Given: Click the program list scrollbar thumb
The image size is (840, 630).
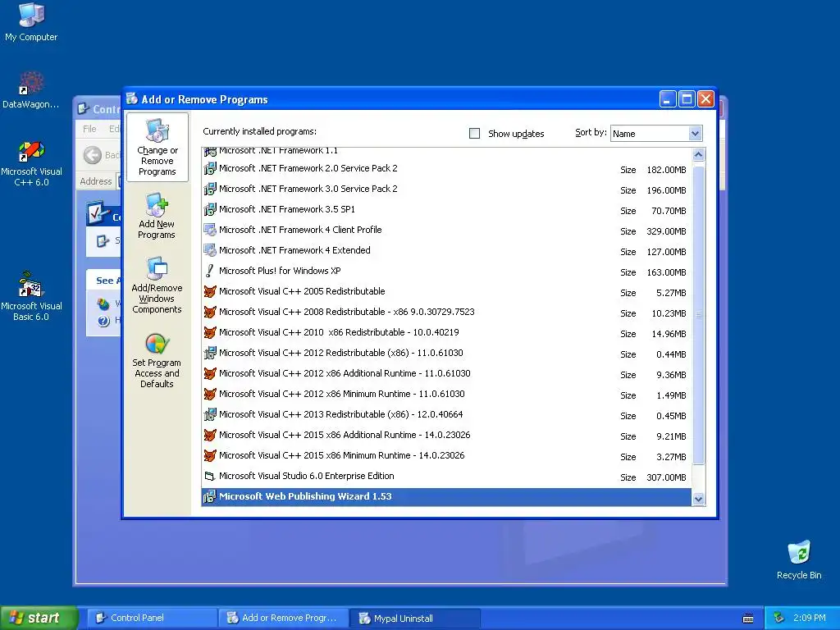Looking at the screenshot, I should point(698,315).
